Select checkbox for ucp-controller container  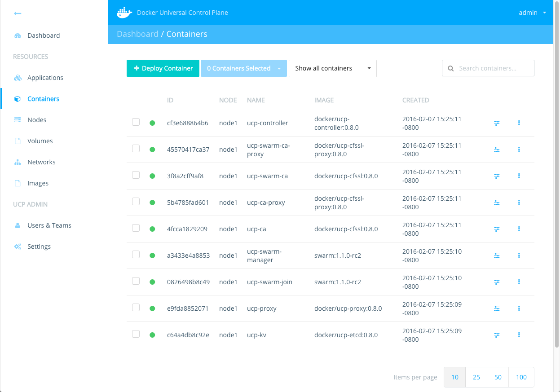[136, 122]
